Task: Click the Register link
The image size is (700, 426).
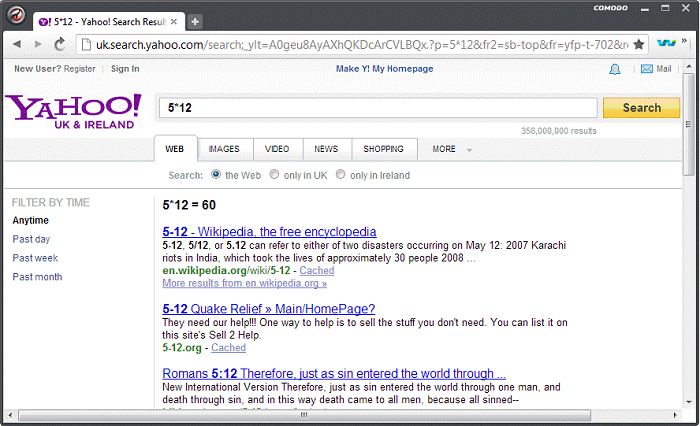Action: tap(79, 69)
